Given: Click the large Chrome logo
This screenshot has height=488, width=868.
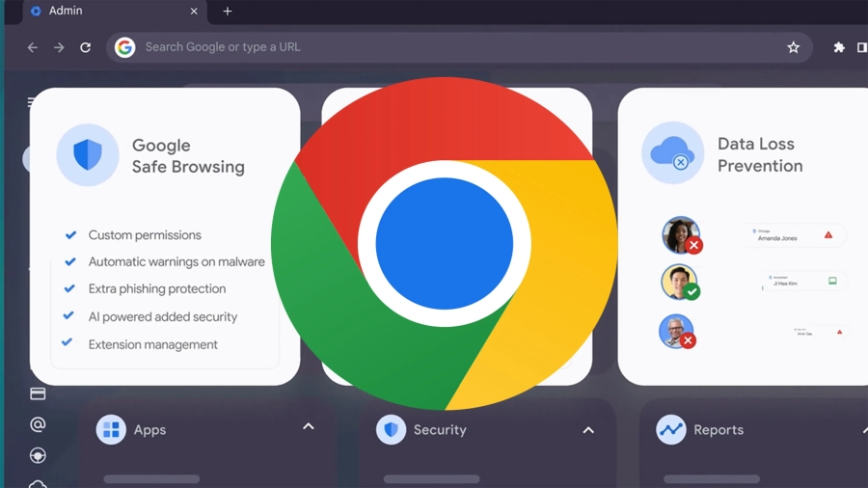Looking at the screenshot, I should coord(444,243).
